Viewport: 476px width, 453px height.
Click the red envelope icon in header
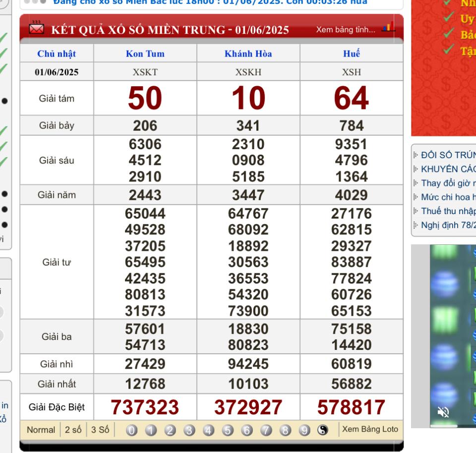(x=36, y=28)
